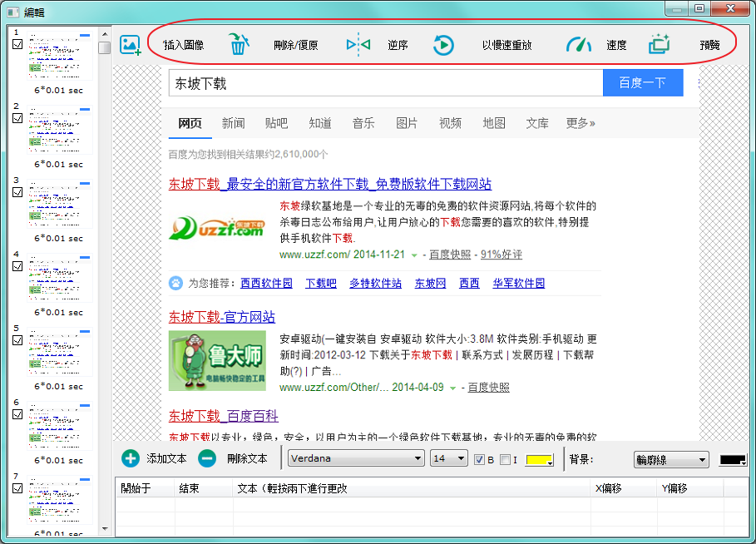Uncheck the frame 1 checkbox

tap(17, 45)
